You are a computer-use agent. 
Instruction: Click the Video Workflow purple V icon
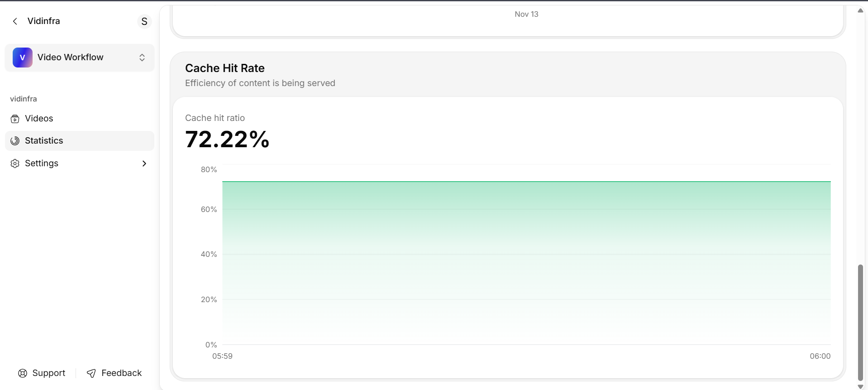coord(22,57)
